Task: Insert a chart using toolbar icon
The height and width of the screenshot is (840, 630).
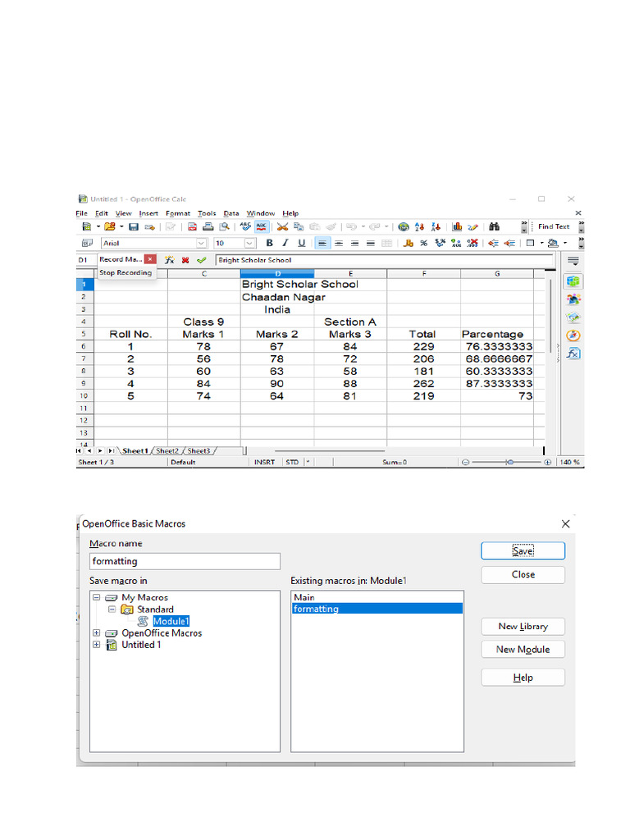Action: 458,226
